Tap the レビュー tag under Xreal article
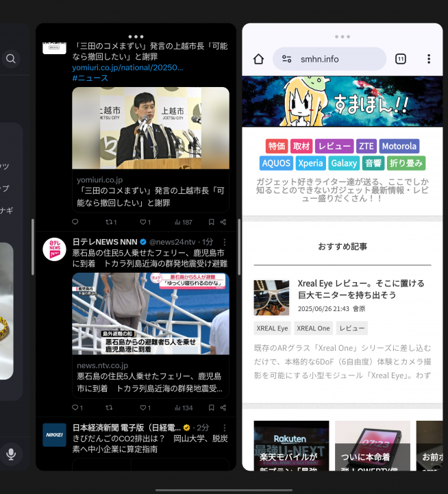 click(352, 328)
